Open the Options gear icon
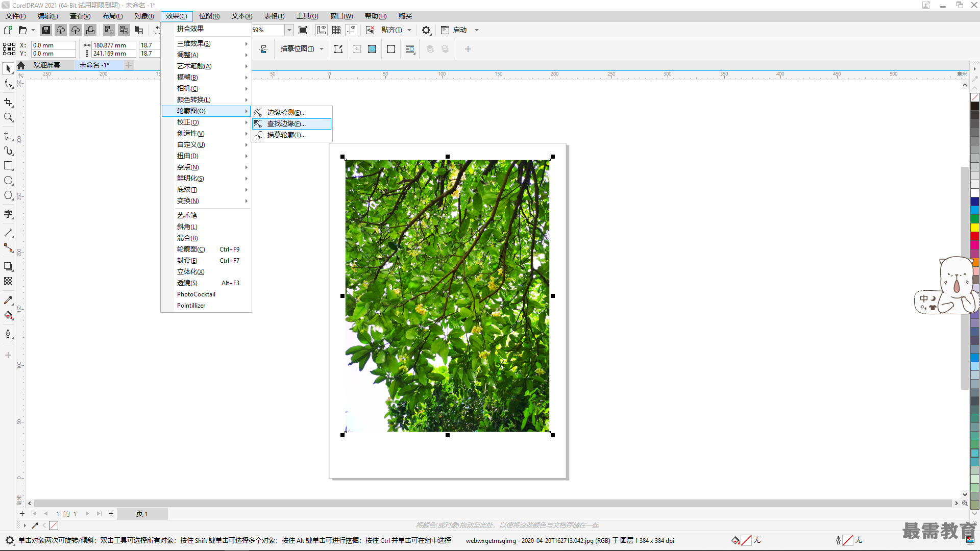Screen dimensions: 980x551 [x=426, y=30]
